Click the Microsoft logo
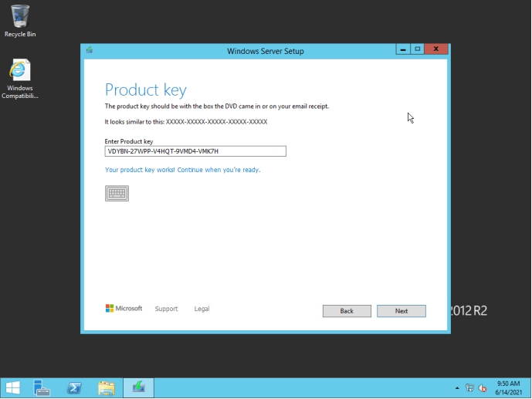 pyautogui.click(x=124, y=308)
